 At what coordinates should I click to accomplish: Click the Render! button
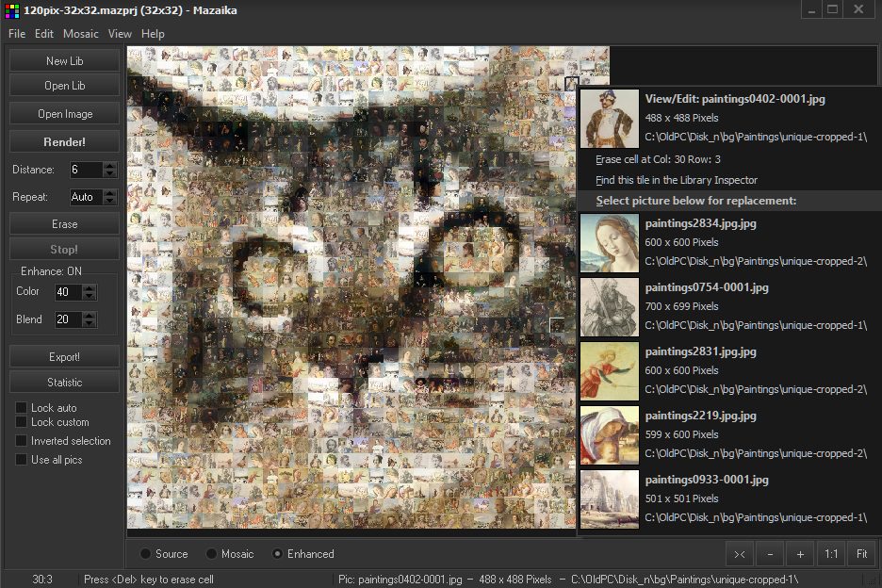pyautogui.click(x=64, y=141)
